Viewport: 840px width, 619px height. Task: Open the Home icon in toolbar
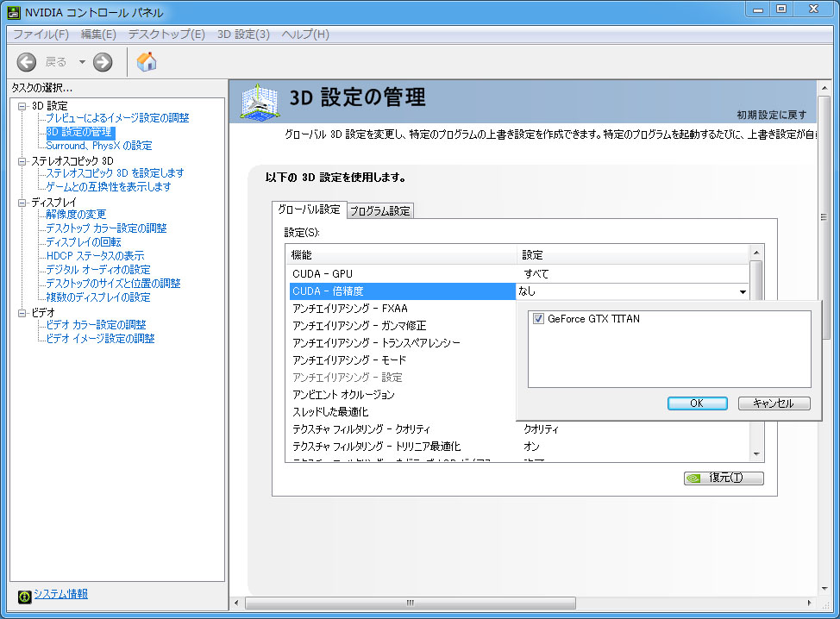click(147, 61)
